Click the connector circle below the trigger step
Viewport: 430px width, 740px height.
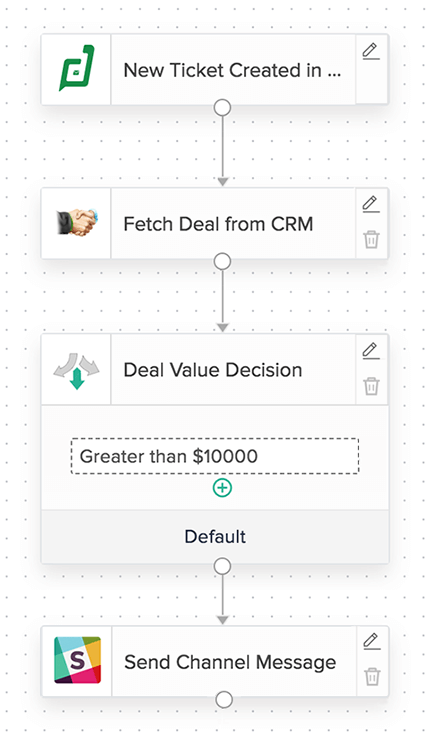point(222,108)
